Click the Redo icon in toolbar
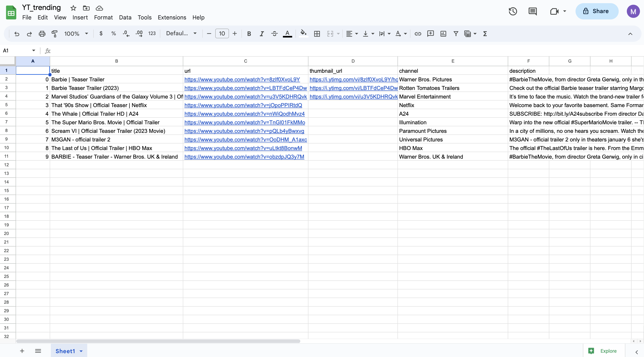644x357 pixels. coord(29,34)
